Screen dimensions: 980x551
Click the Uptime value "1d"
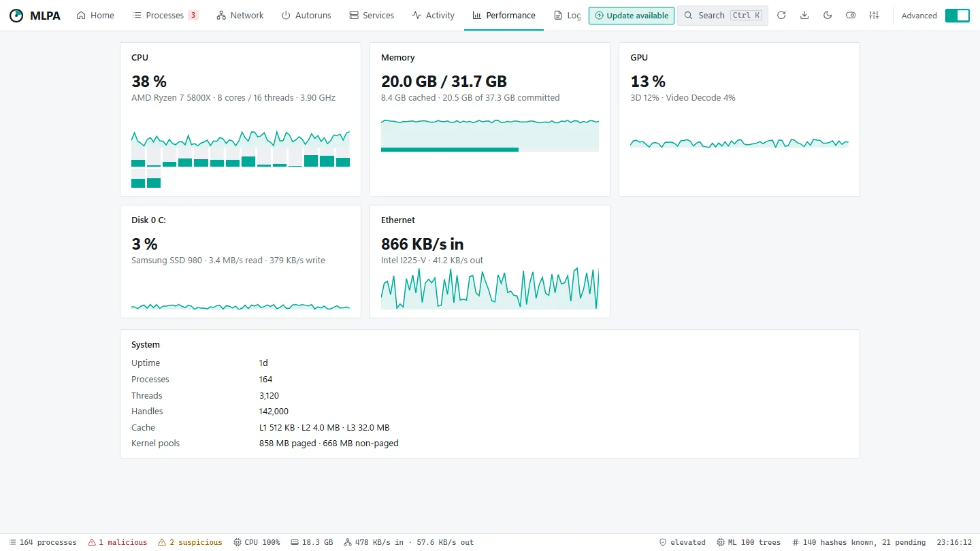263,363
